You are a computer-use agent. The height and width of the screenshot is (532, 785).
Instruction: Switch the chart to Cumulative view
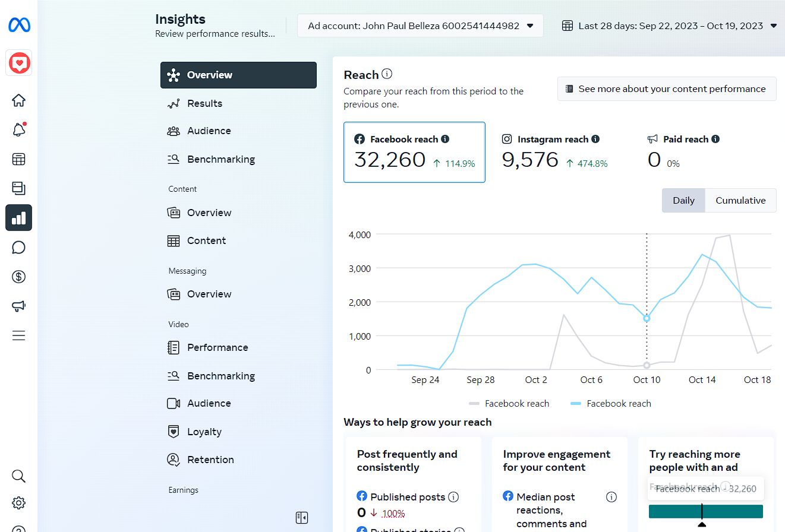740,201
